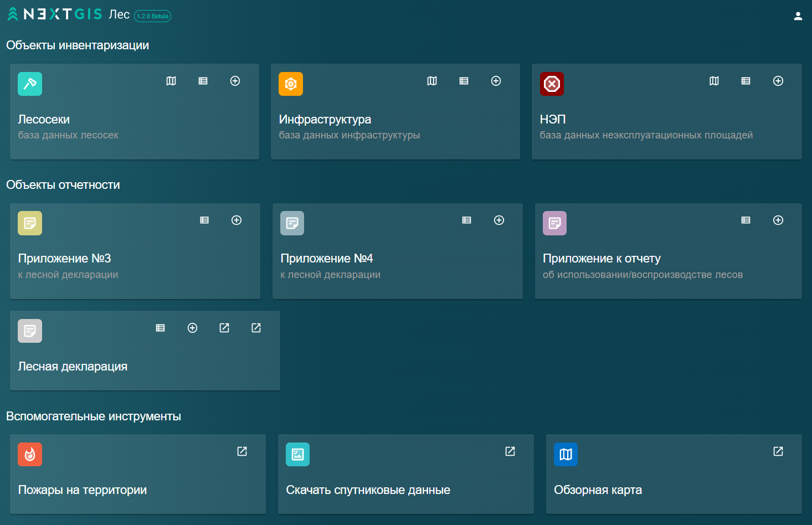Click the gear icon on the Инфраструктура card

pos(290,84)
